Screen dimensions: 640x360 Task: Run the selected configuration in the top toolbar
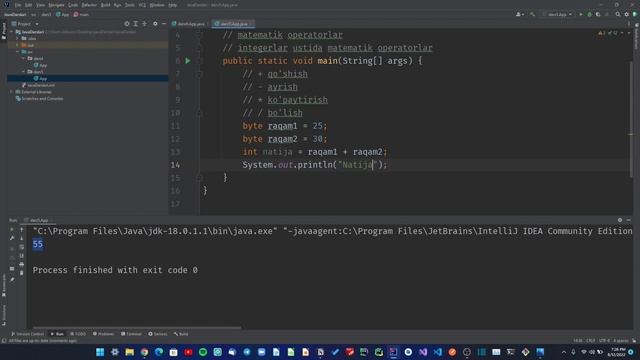581,14
